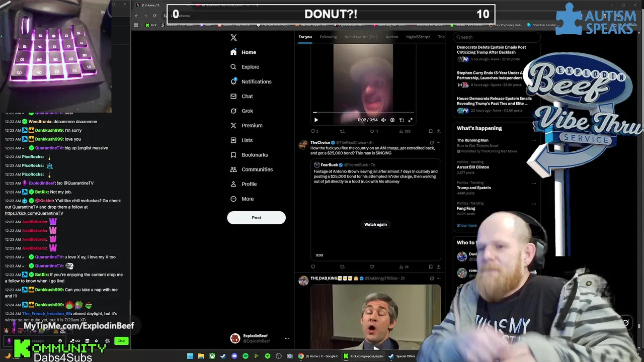The width and height of the screenshot is (644, 362).
Task: Open the X logo home icon
Action: pos(233,38)
